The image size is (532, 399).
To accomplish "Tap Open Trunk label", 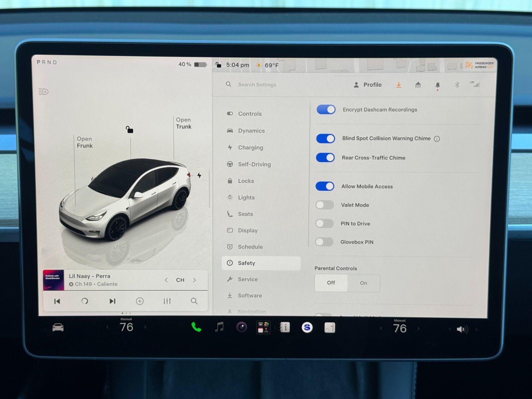I will point(184,123).
